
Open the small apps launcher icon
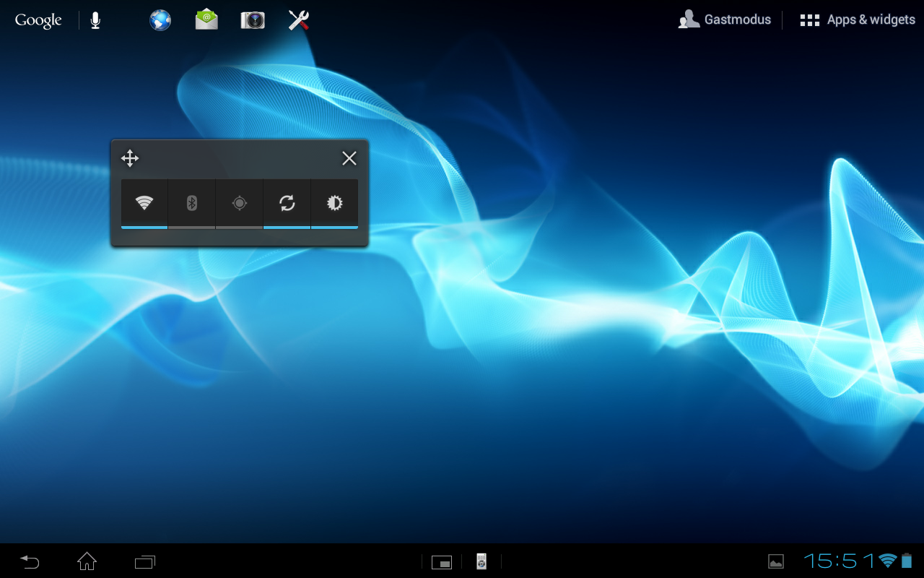[442, 562]
